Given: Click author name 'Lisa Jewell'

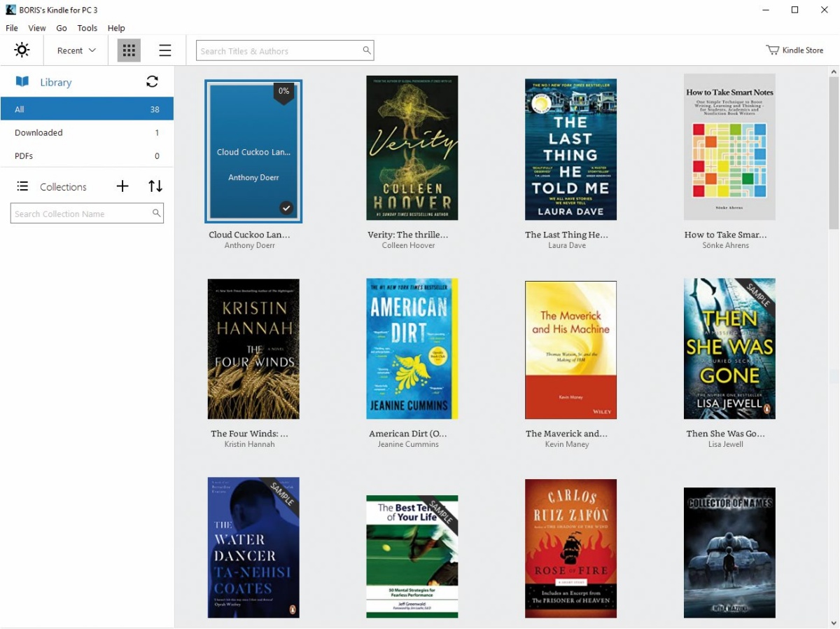Looking at the screenshot, I should tap(726, 444).
